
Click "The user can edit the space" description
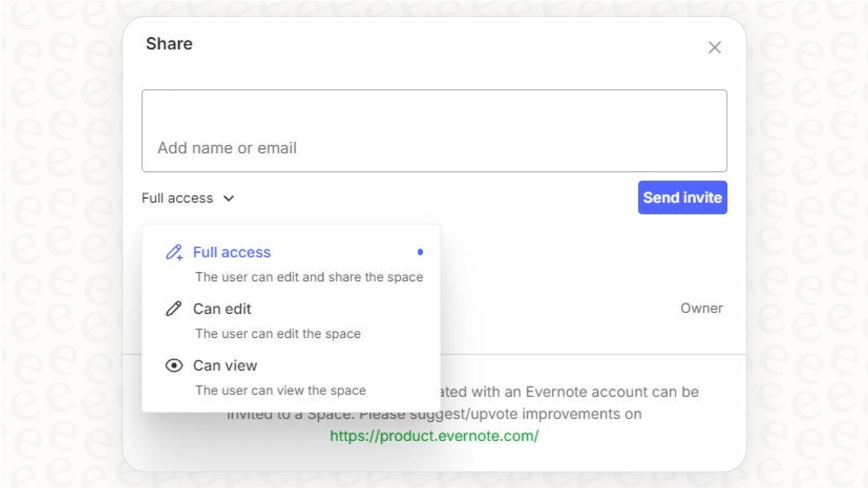point(278,334)
